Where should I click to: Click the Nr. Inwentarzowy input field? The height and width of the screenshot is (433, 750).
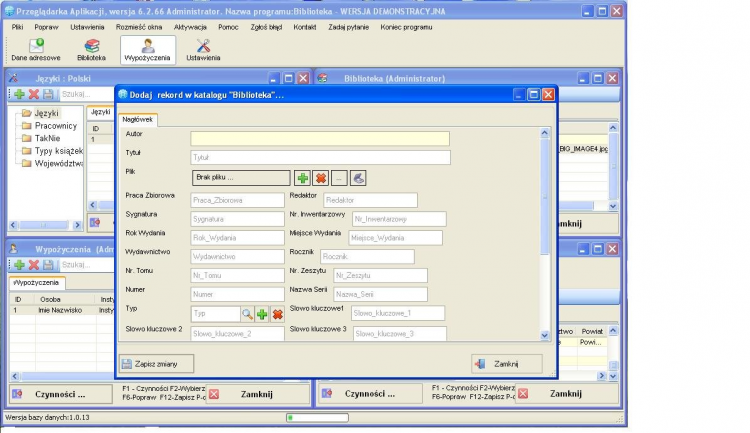click(399, 219)
